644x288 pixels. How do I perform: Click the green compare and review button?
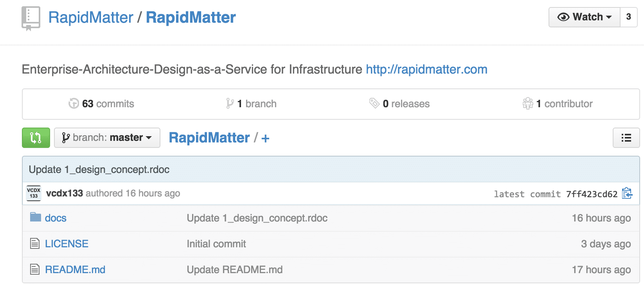(x=36, y=138)
